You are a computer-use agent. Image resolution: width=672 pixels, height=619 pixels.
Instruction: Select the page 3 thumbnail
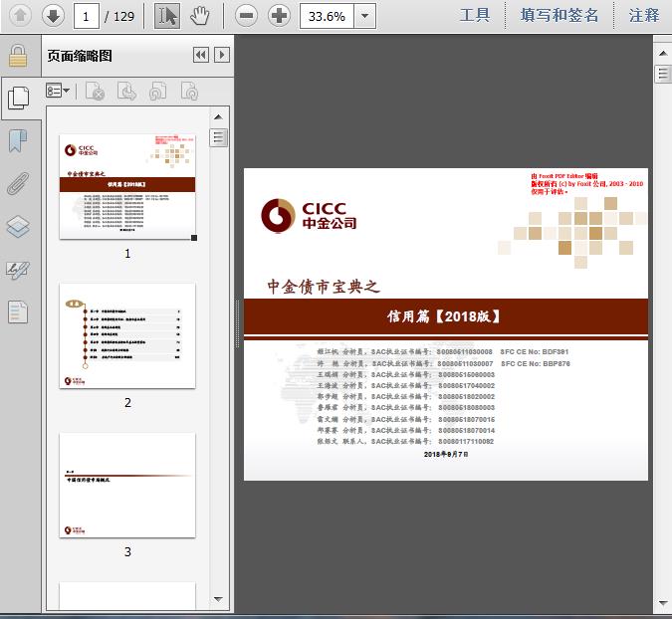pos(127,485)
